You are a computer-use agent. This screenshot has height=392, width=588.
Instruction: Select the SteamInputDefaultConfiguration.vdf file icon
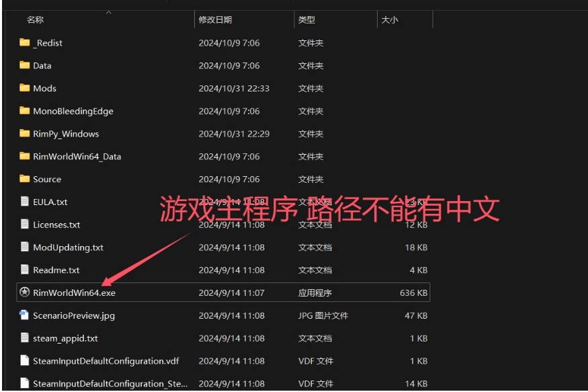click(24, 360)
